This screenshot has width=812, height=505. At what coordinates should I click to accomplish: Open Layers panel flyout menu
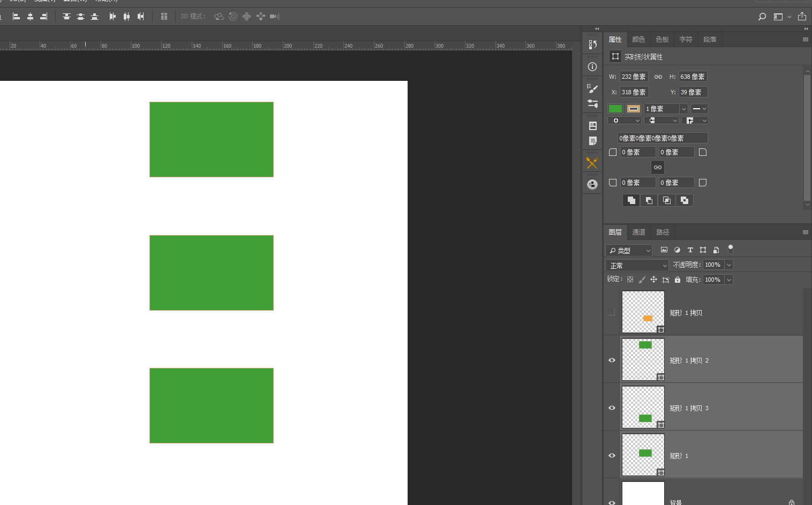(805, 232)
